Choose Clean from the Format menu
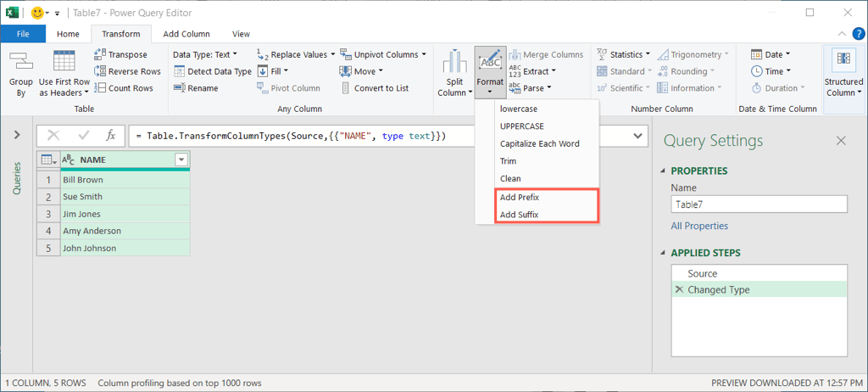The width and height of the screenshot is (868, 392). click(537, 178)
